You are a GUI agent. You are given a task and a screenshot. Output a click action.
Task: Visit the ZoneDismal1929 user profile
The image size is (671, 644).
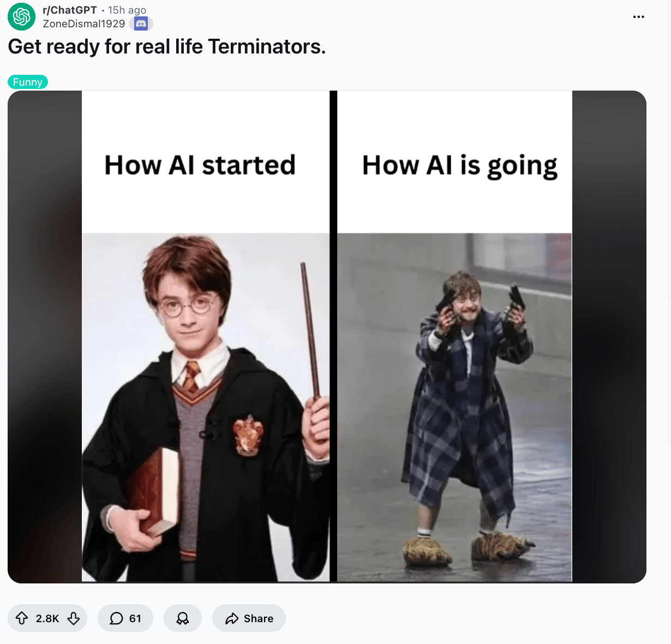tap(84, 23)
